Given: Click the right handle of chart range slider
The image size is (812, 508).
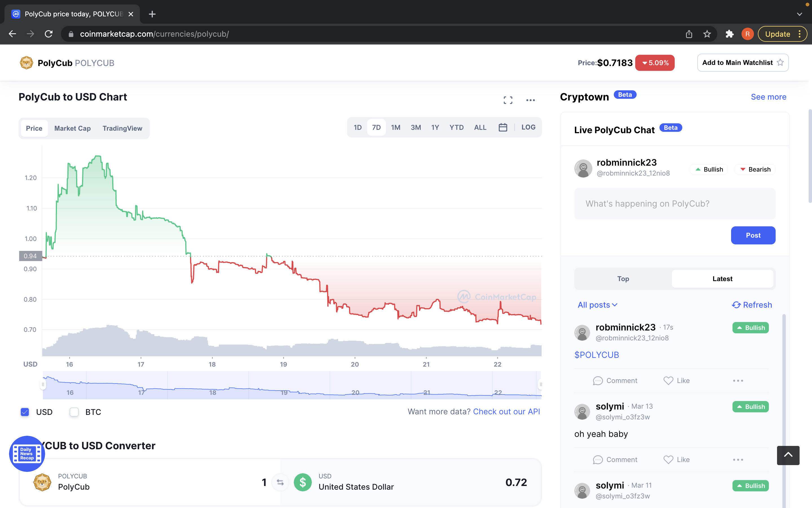Looking at the screenshot, I should 540,384.
